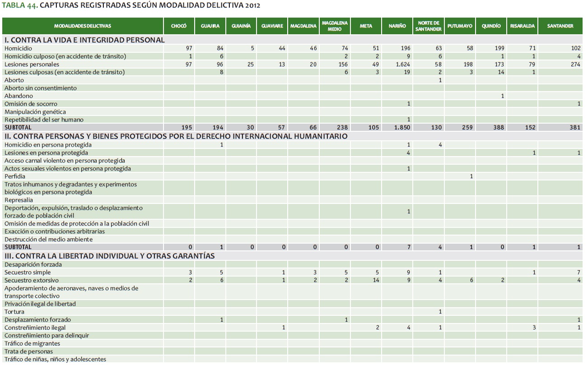This screenshot has height=365, width=588.
Task: Click the NORTE DE SANTANDER column header
Action: (x=429, y=26)
